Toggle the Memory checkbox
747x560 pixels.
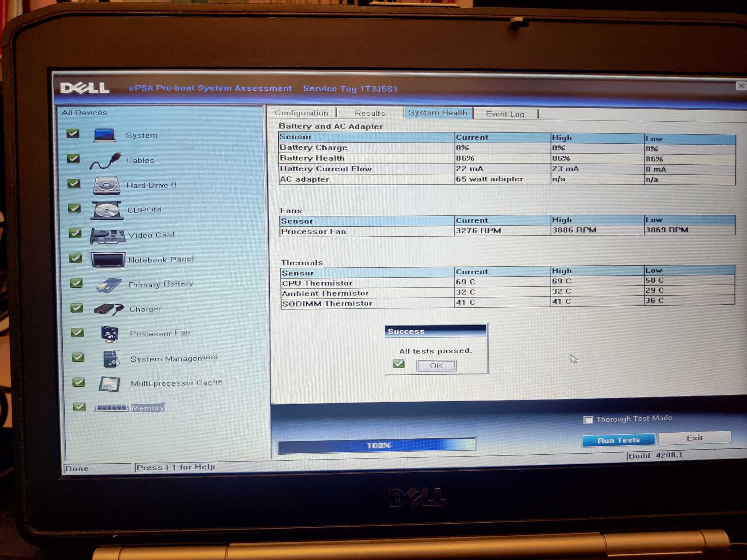pos(79,407)
